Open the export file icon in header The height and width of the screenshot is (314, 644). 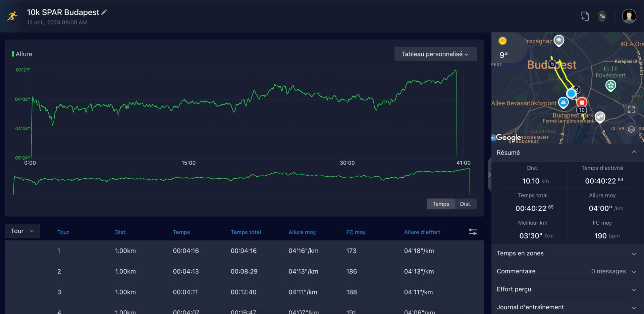(x=585, y=16)
